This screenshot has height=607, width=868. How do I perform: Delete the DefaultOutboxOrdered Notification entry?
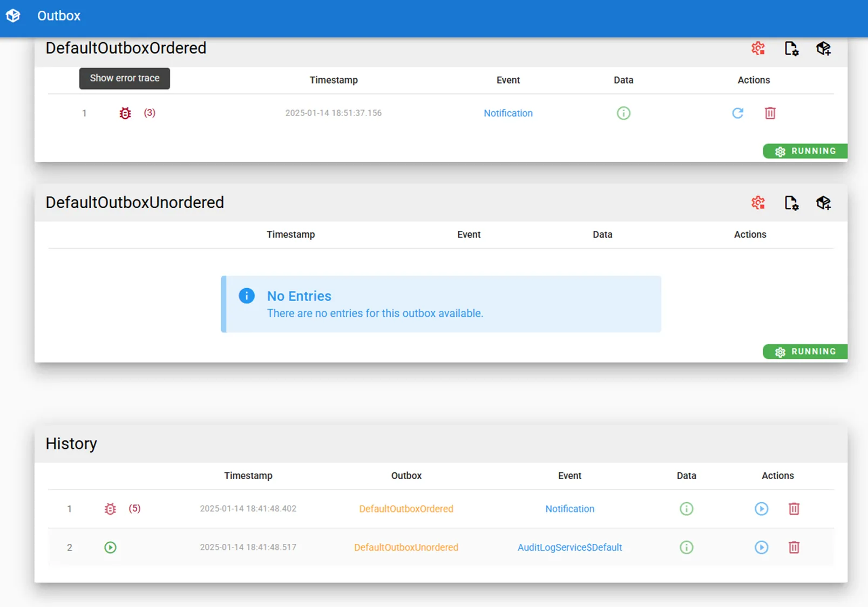770,113
